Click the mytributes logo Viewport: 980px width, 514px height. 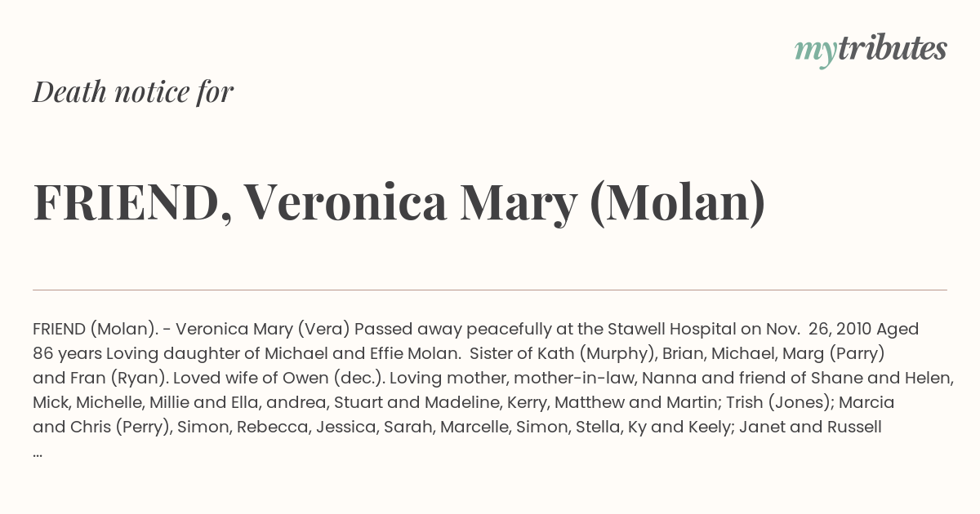tap(871, 50)
